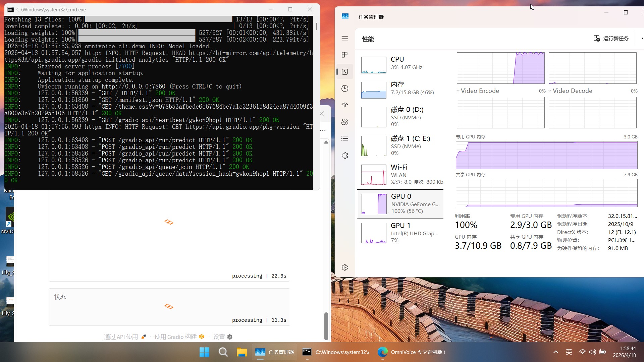Image resolution: width=644 pixels, height=362 pixels.
Task: Click the 运行新任务 button
Action: tap(611, 39)
